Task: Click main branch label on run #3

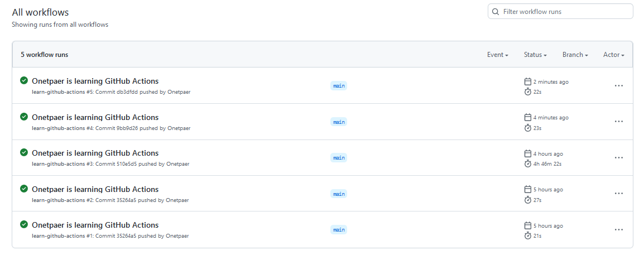Action: 339,158
